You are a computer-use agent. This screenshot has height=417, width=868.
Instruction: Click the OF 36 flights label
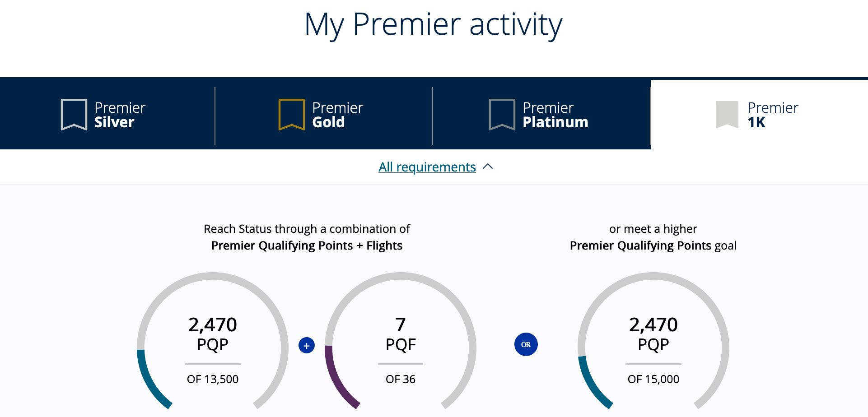(x=400, y=379)
